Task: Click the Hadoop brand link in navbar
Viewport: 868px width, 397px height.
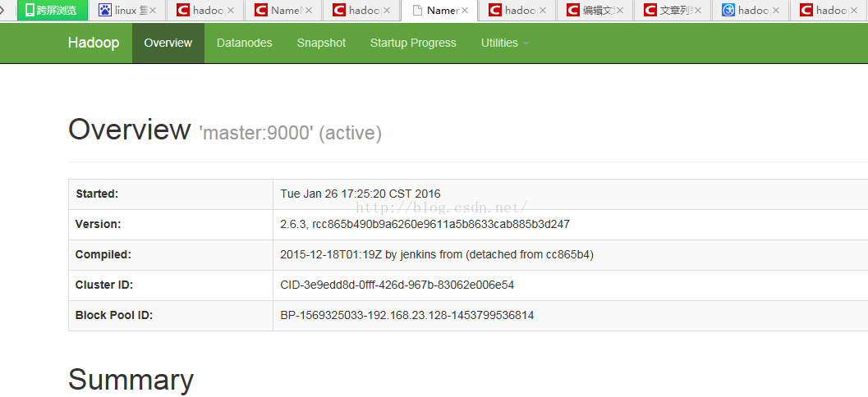Action: (x=94, y=43)
